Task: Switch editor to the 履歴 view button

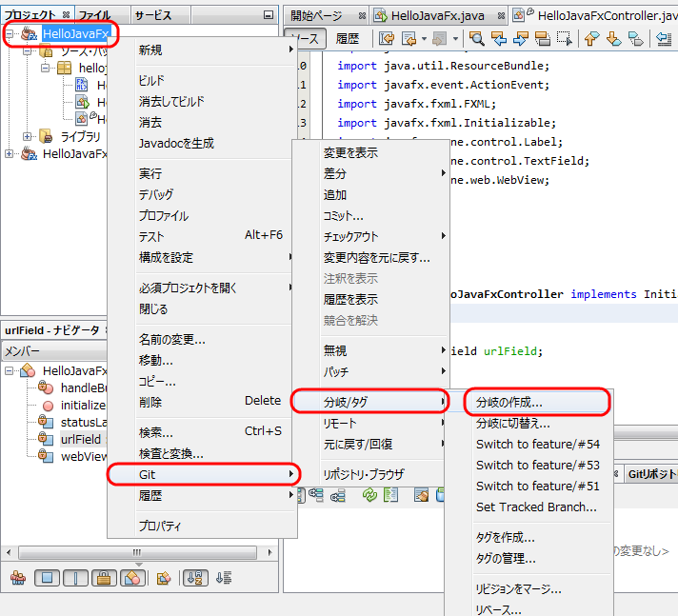Action: [x=349, y=38]
